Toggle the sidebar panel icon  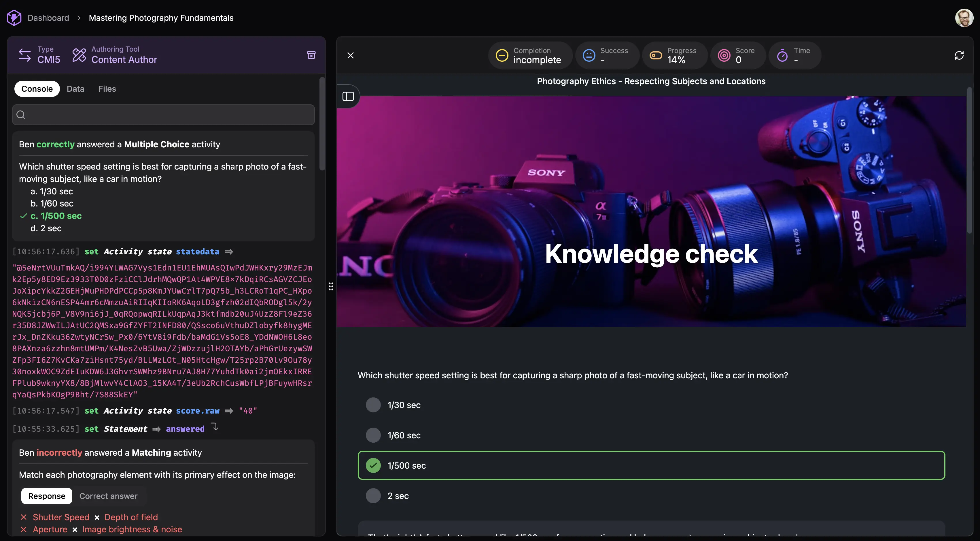click(348, 96)
